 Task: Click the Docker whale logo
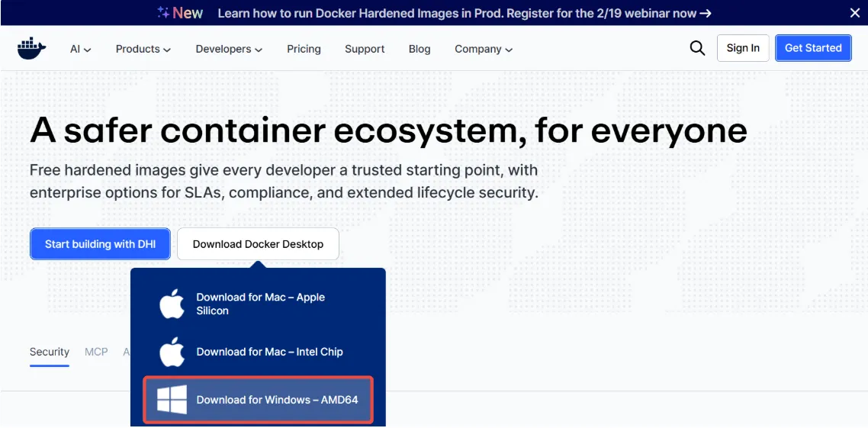[x=31, y=49]
